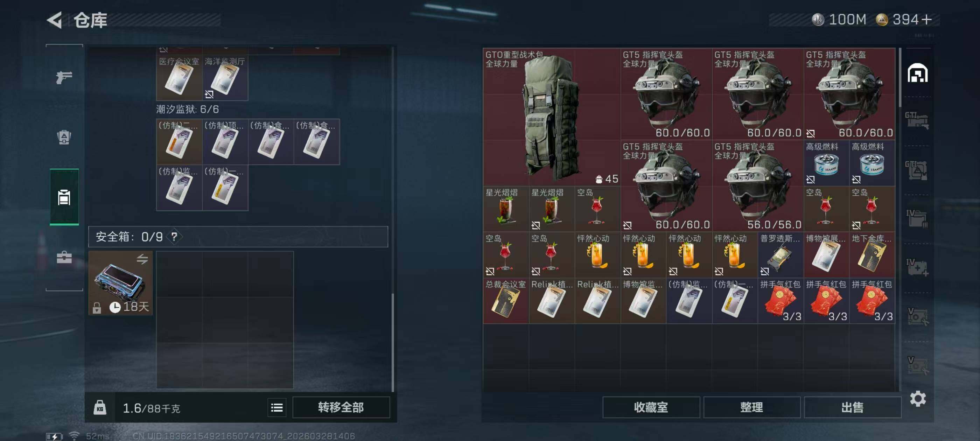The width and height of the screenshot is (980, 441).
Task: Open the weapons tab with pistol icon
Action: pyautogui.click(x=64, y=78)
